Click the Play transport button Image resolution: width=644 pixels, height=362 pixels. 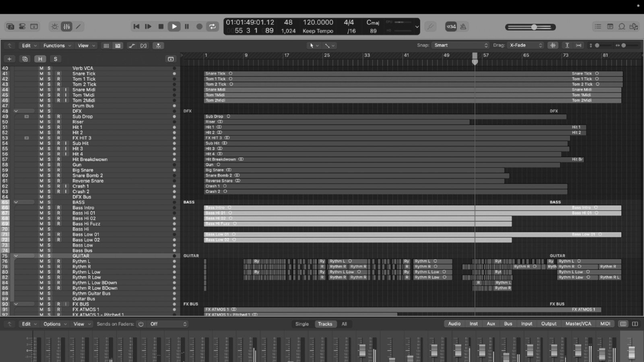click(x=174, y=27)
